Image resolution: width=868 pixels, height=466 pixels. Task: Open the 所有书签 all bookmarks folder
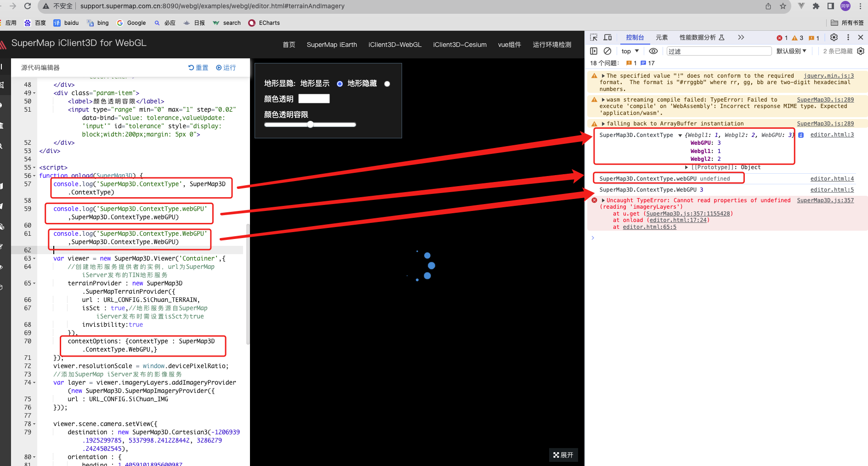coord(847,23)
